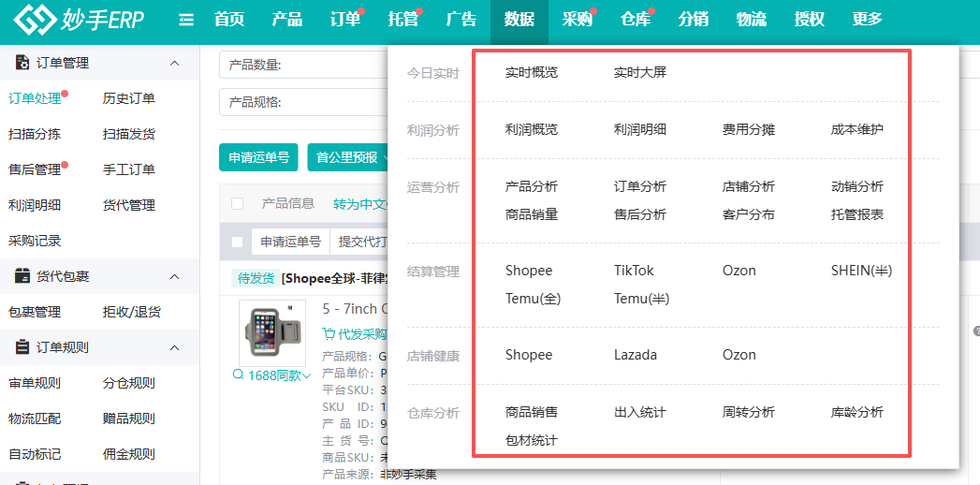Click the 转为中文 link
The image size is (980, 485).
click(360, 204)
